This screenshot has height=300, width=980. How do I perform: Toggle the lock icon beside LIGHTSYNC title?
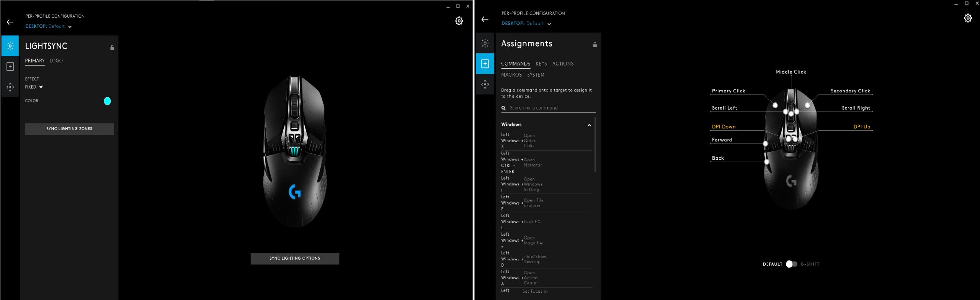tap(112, 48)
